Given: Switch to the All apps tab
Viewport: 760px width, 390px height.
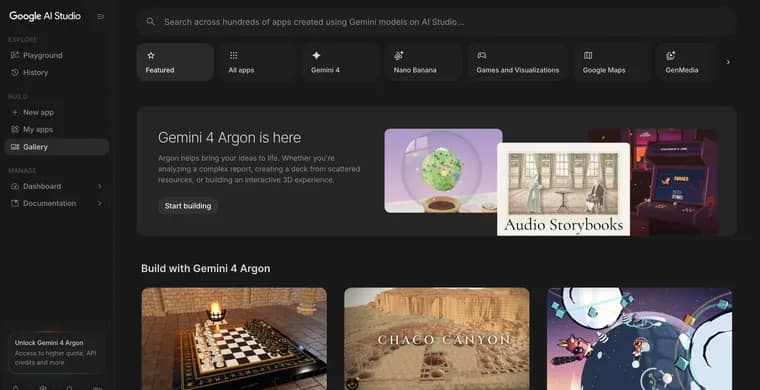Looking at the screenshot, I should coord(258,62).
